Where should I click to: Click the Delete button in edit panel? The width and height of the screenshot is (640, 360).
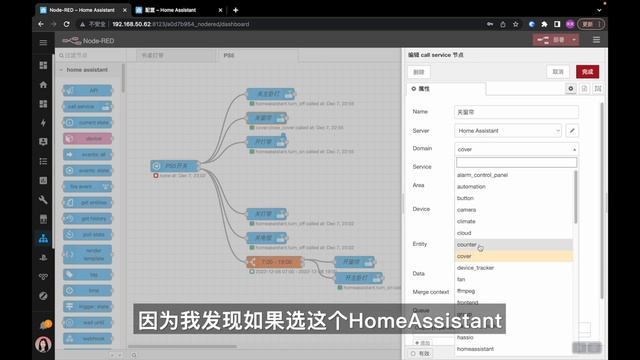419,72
